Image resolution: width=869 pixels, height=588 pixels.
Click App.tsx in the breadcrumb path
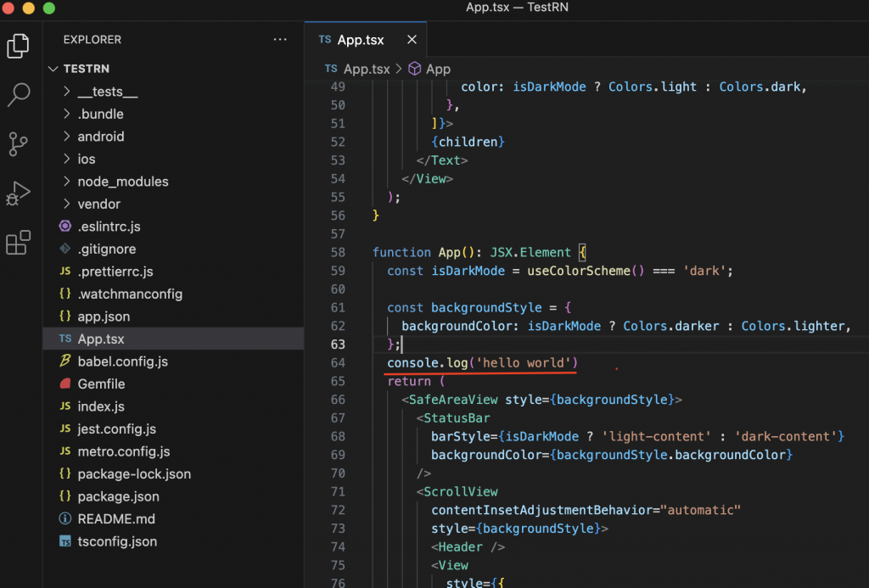367,70
